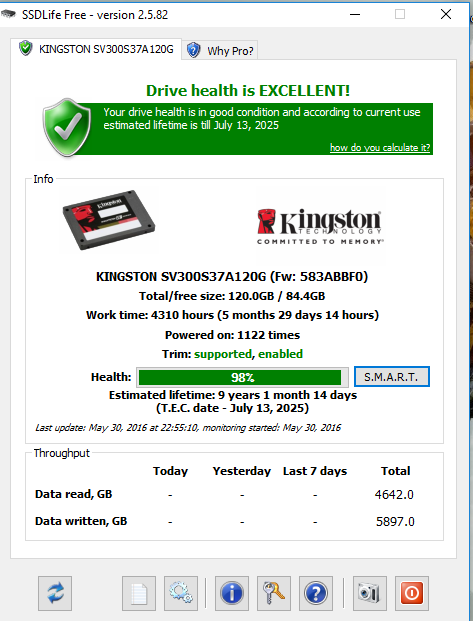This screenshot has width=473, height=621.
Task: Switch to the KINGSTON SV300S37A120G tab
Action: 96,49
